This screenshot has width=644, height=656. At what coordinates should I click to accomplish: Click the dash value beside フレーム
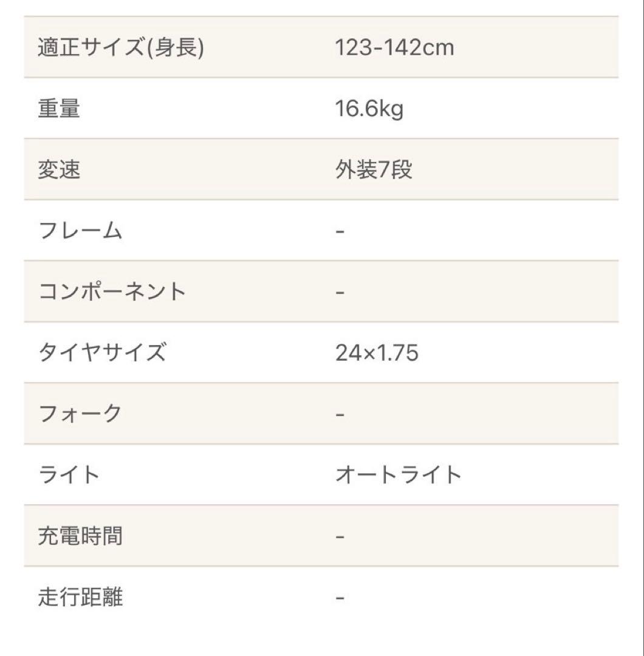(x=340, y=231)
